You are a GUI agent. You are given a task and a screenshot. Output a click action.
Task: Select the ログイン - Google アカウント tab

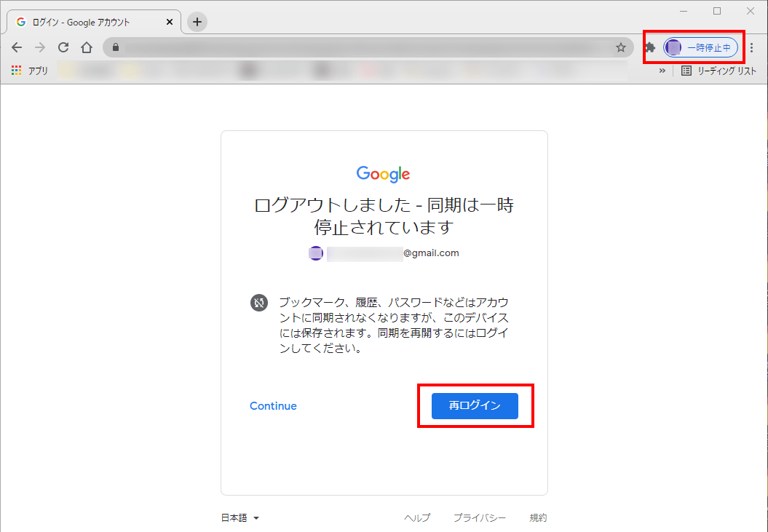(93, 22)
